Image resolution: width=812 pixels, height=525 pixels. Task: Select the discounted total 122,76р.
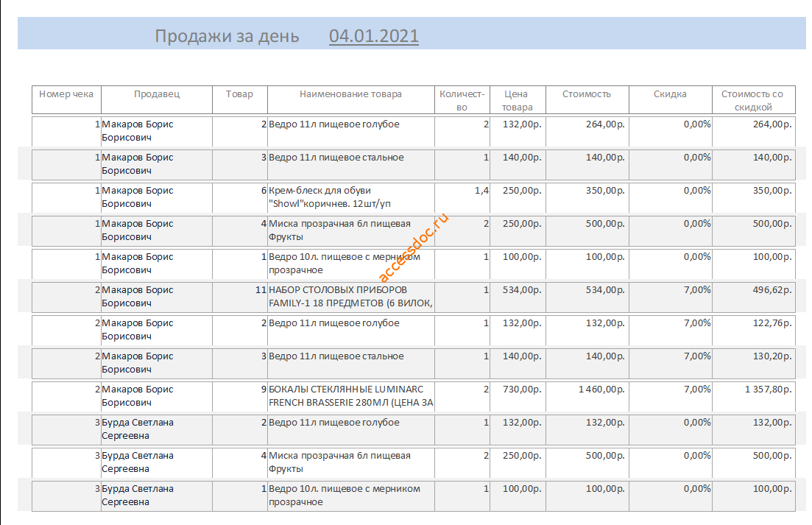772,323
